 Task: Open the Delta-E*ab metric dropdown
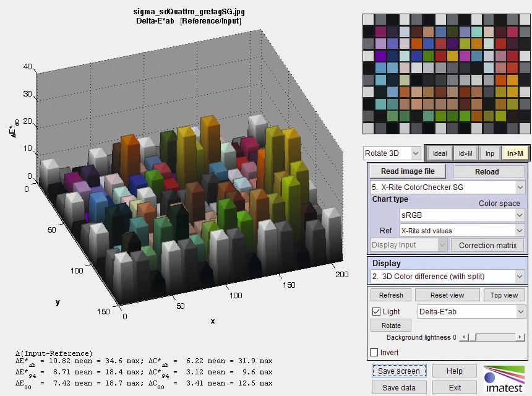pyautogui.click(x=471, y=311)
